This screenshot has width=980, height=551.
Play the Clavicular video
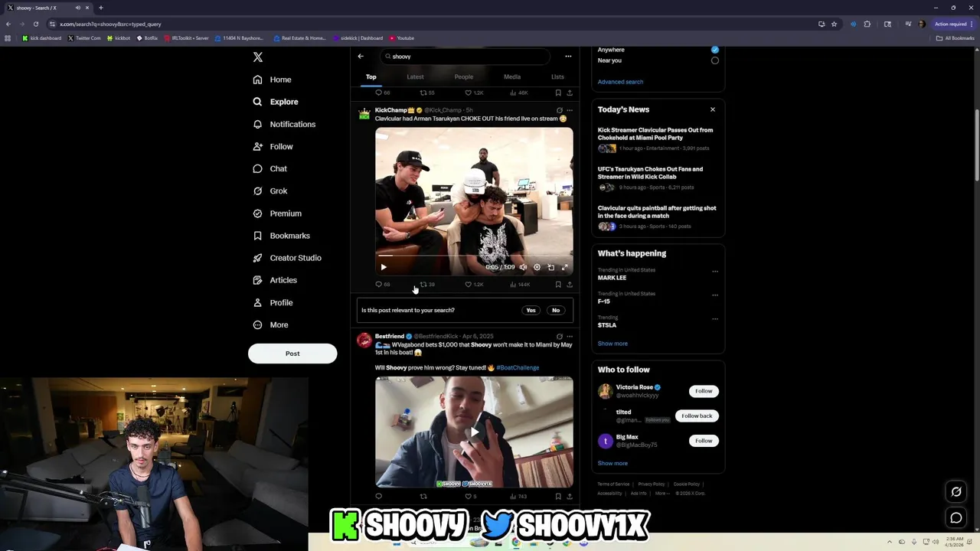384,267
